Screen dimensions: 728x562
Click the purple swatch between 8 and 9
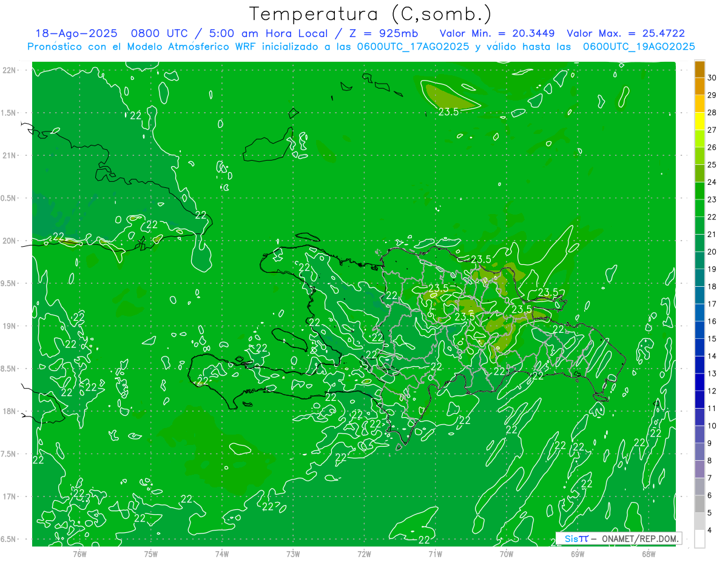(699, 452)
